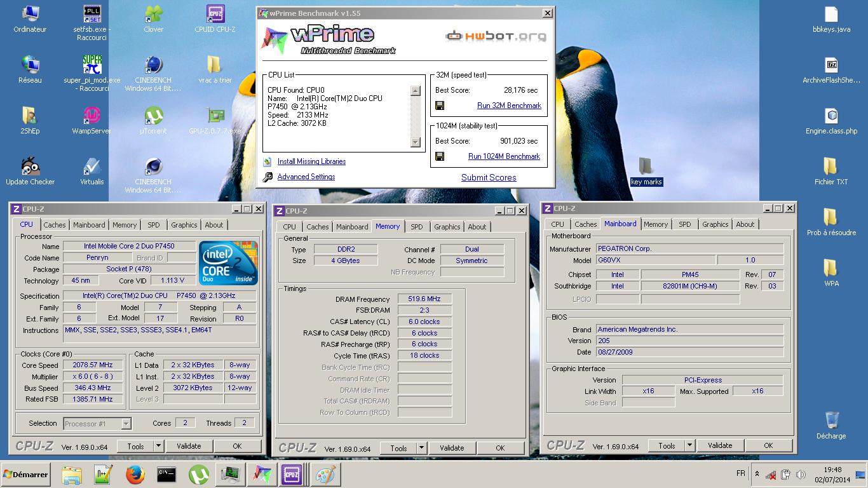Click Install Missing Libraries link
Viewport: 868px width, 488px height.
(311, 161)
